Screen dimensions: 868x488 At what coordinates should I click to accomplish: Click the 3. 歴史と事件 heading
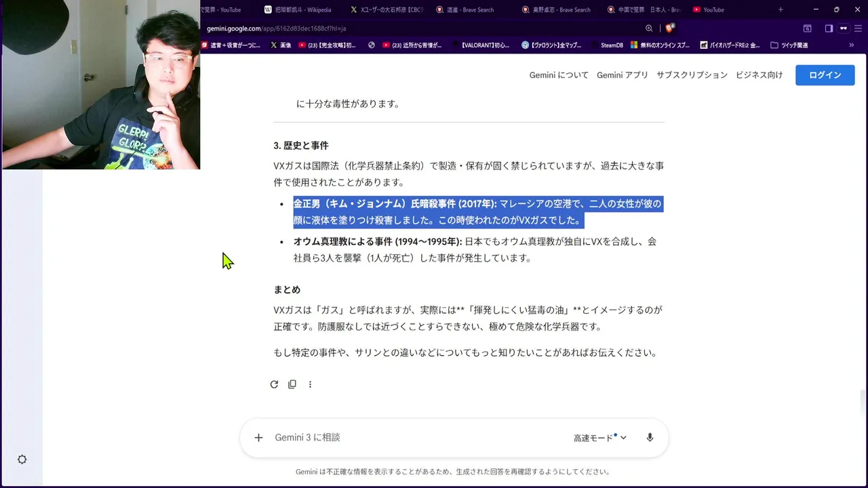pyautogui.click(x=301, y=146)
